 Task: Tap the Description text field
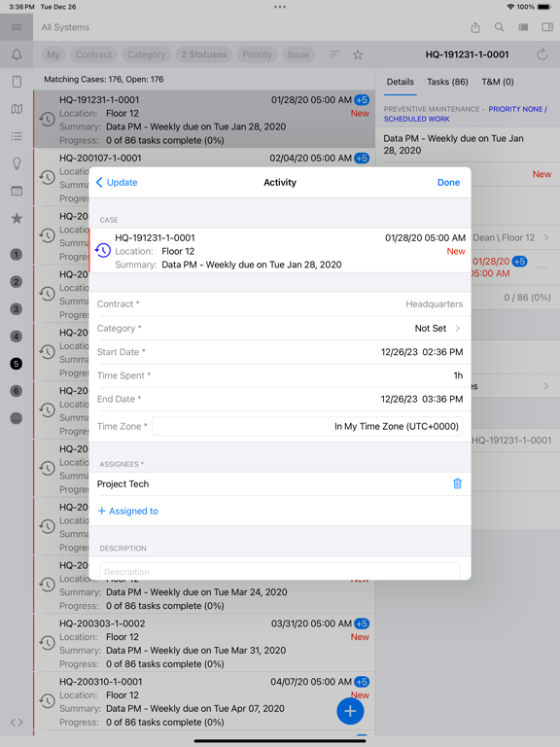coord(280,571)
